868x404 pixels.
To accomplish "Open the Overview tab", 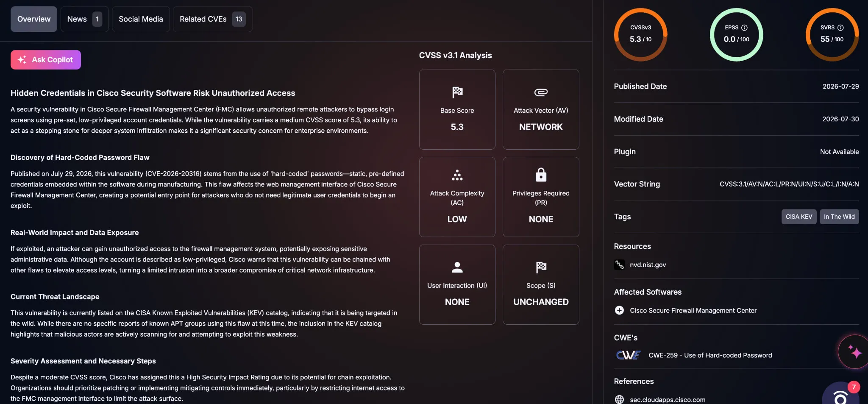I will (34, 19).
